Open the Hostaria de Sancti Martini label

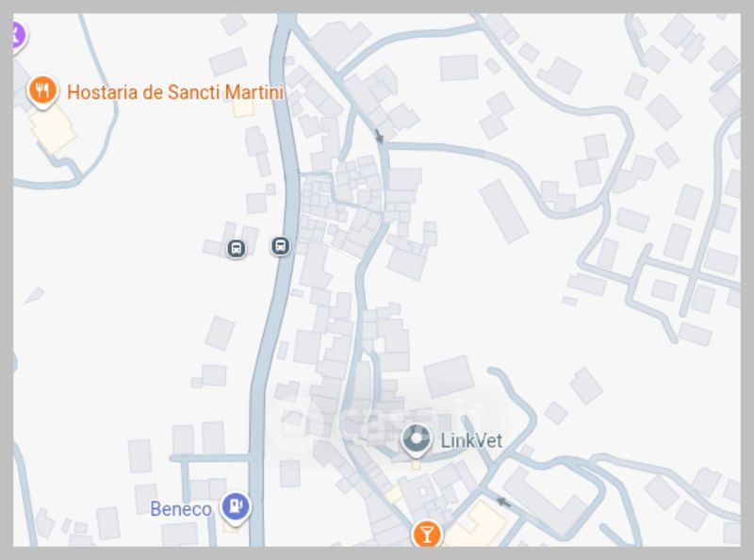point(175,91)
